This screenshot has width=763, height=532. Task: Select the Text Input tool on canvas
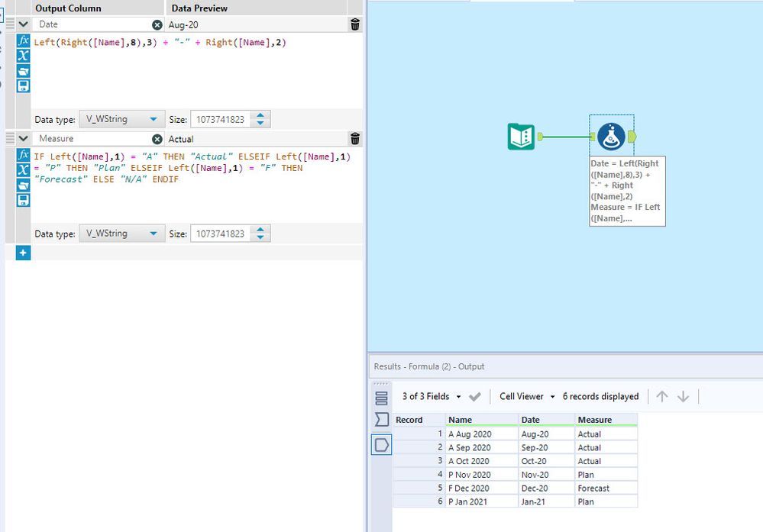(x=521, y=136)
